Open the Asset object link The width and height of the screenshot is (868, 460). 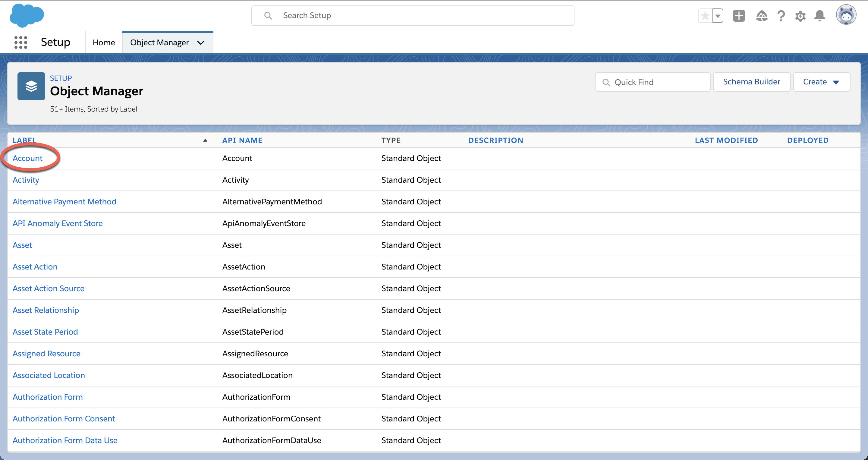click(22, 245)
